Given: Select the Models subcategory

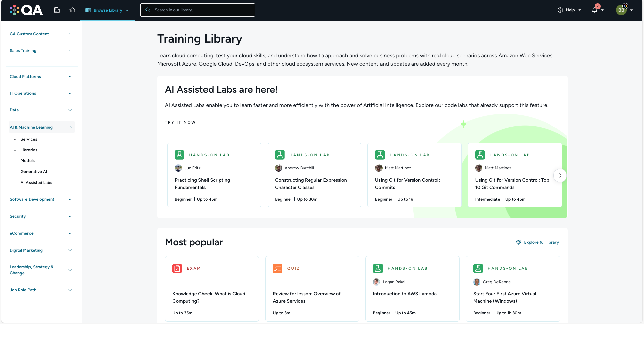Looking at the screenshot, I should point(27,161).
